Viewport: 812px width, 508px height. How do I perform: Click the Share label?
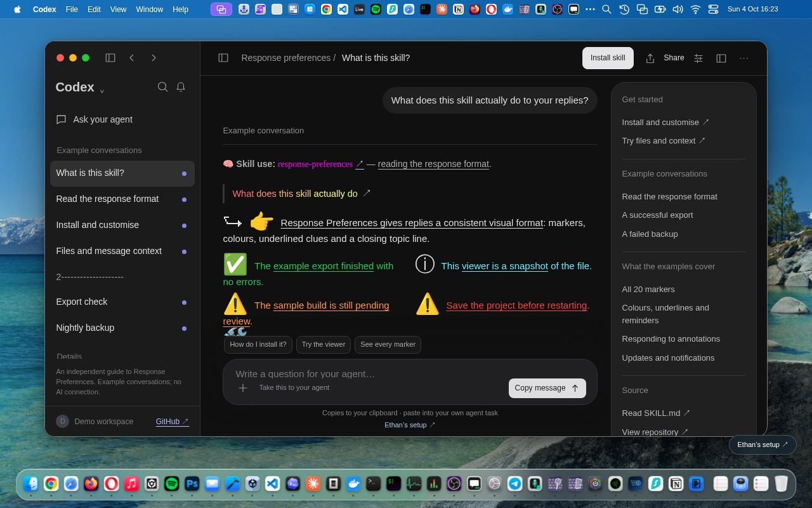(x=674, y=58)
